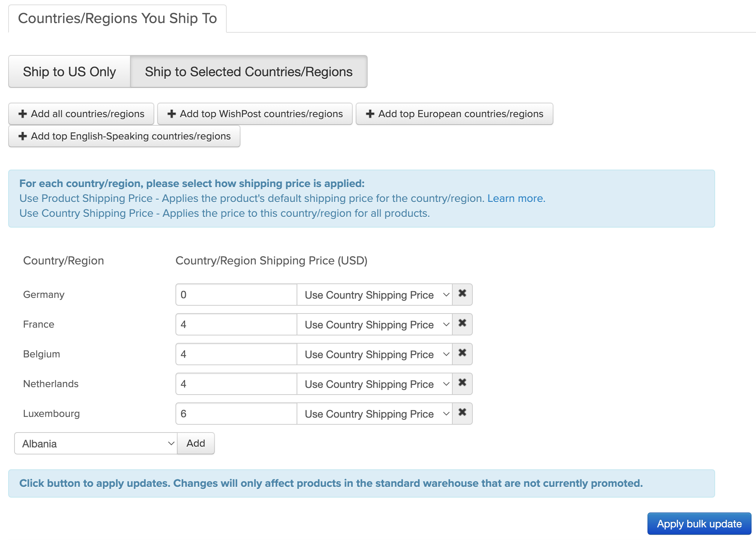Select Ship to US Only option
Viewport: 756px width, 540px height.
(70, 72)
